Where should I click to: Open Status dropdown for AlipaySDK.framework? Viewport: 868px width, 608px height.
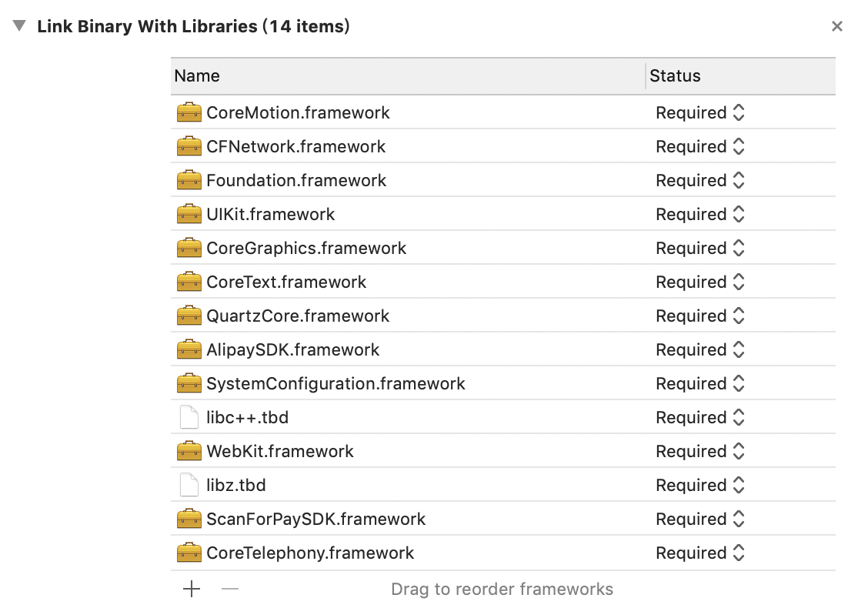pyautogui.click(x=700, y=349)
